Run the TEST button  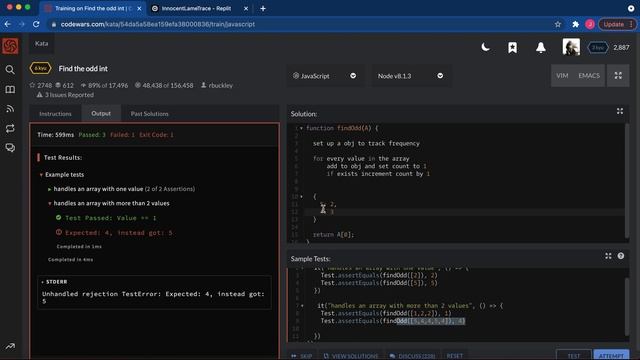pyautogui.click(x=573, y=355)
